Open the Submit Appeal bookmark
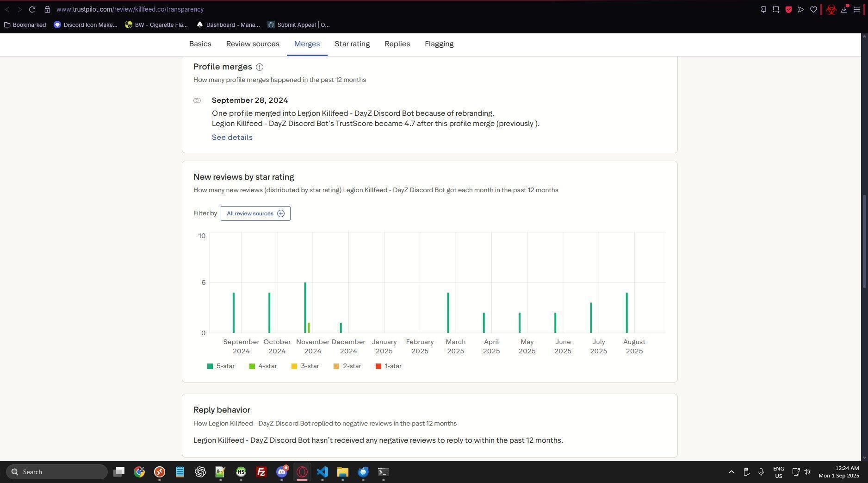 299,25
